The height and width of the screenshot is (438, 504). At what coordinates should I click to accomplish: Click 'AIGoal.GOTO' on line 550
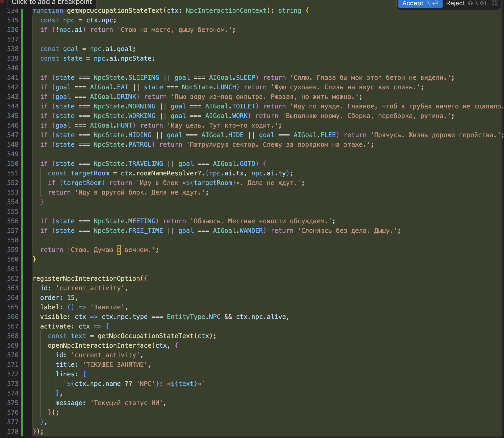tap(234, 164)
